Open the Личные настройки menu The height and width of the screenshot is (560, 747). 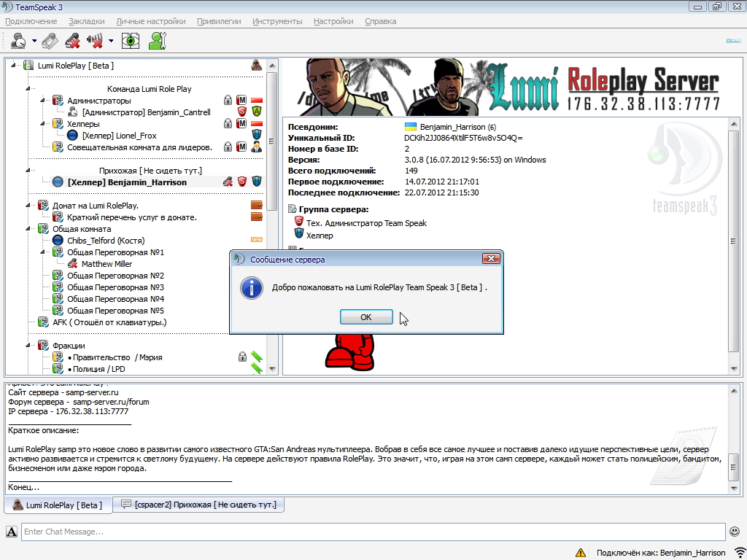pyautogui.click(x=151, y=21)
